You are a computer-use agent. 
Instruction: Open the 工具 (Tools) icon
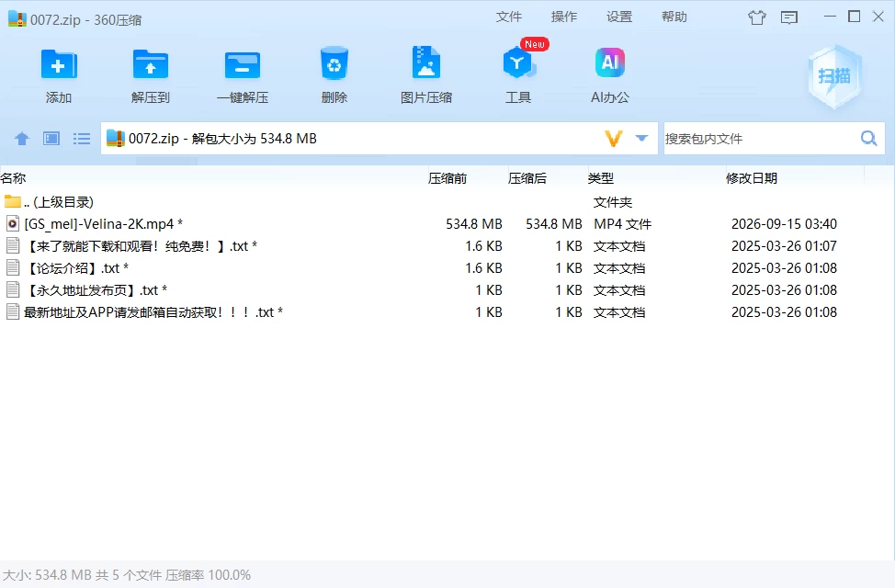518,62
